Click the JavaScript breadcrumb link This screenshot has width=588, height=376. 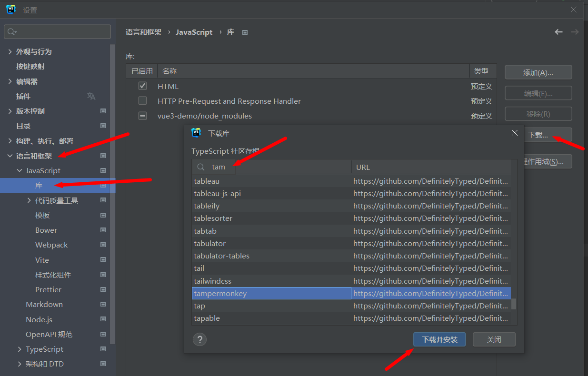(194, 32)
